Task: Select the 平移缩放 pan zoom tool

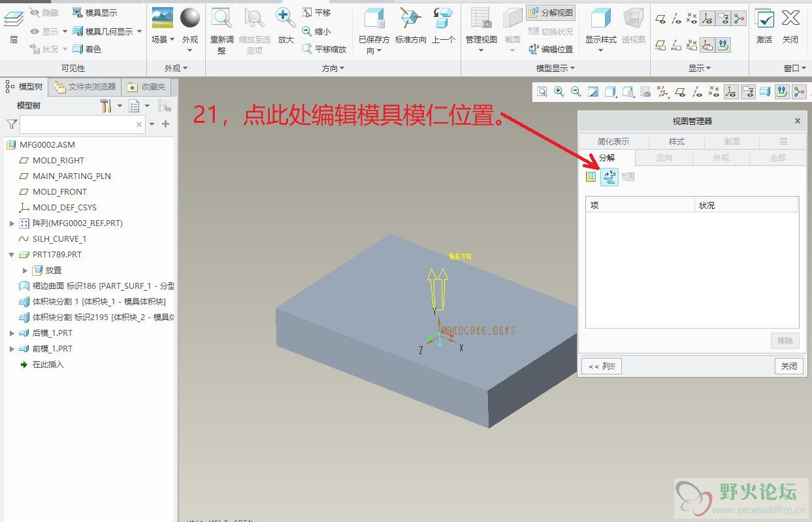Action: coord(325,49)
